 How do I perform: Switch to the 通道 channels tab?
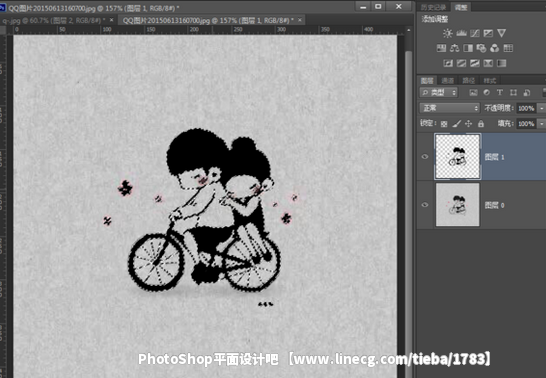point(447,81)
